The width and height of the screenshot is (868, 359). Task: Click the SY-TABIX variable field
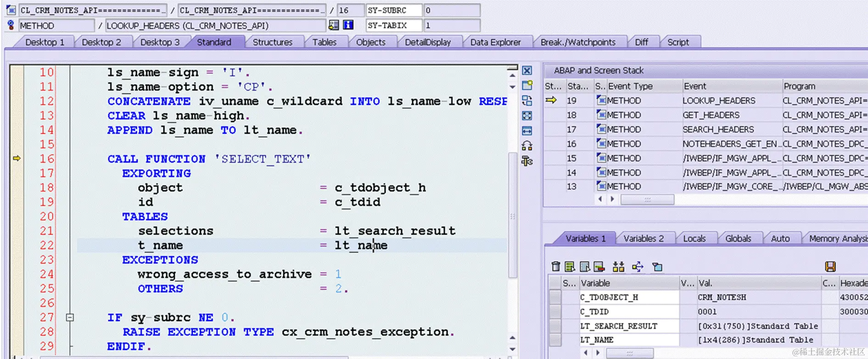coord(394,25)
